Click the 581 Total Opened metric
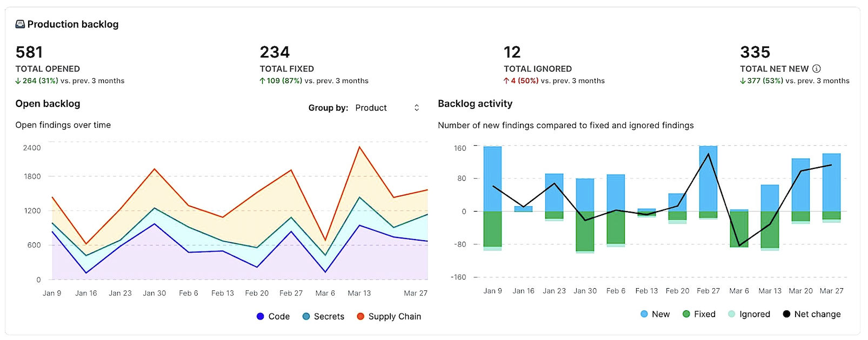 (x=29, y=52)
